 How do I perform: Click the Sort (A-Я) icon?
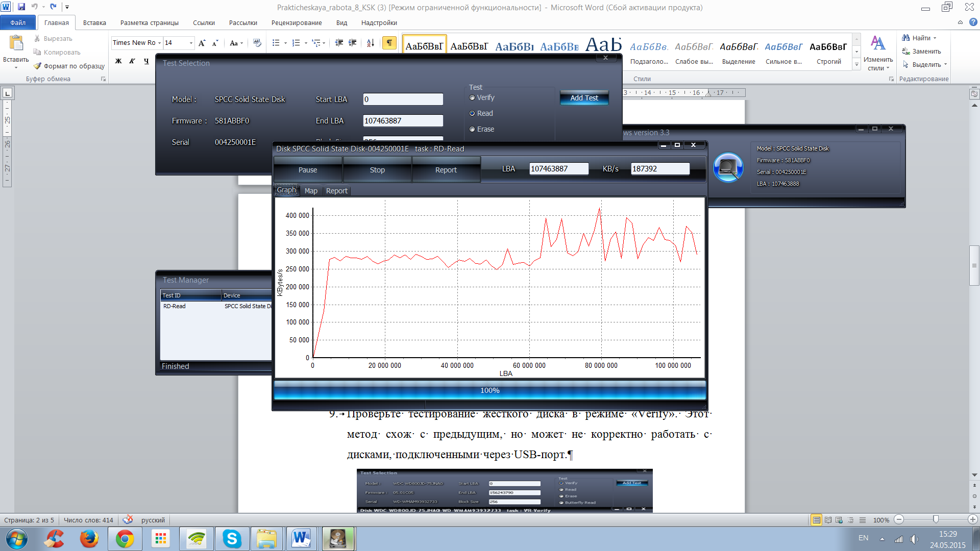371,43
